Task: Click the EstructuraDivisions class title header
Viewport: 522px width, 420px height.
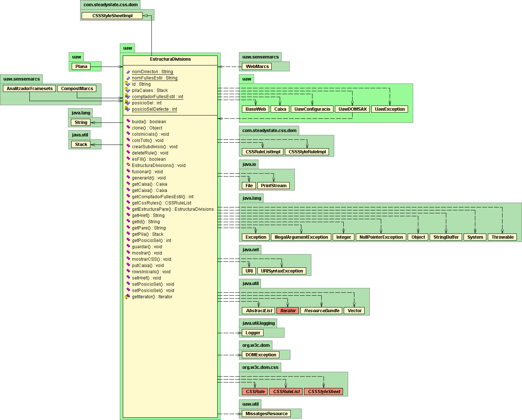Action: tap(170, 59)
